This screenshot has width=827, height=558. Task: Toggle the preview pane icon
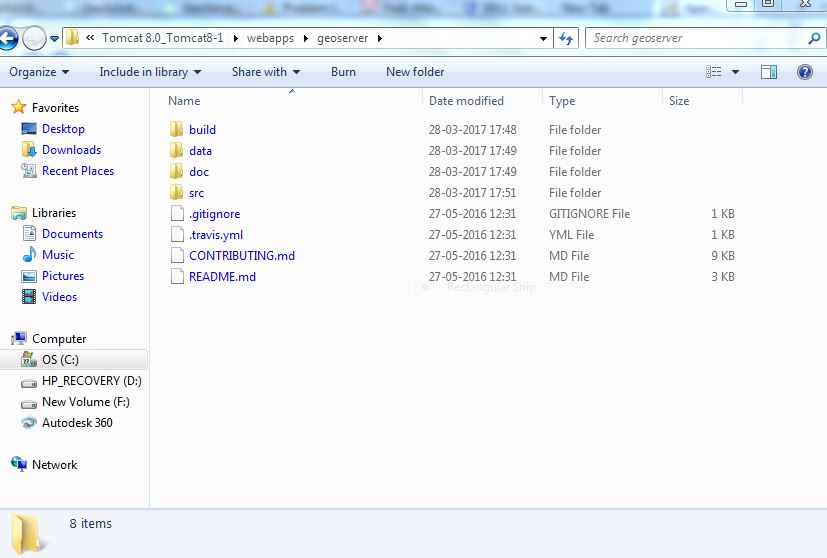(x=769, y=72)
